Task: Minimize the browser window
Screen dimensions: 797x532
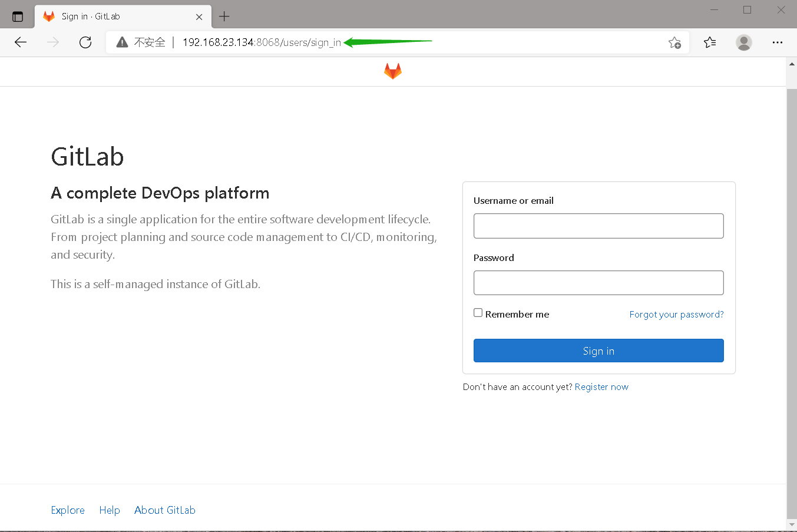Action: click(714, 10)
